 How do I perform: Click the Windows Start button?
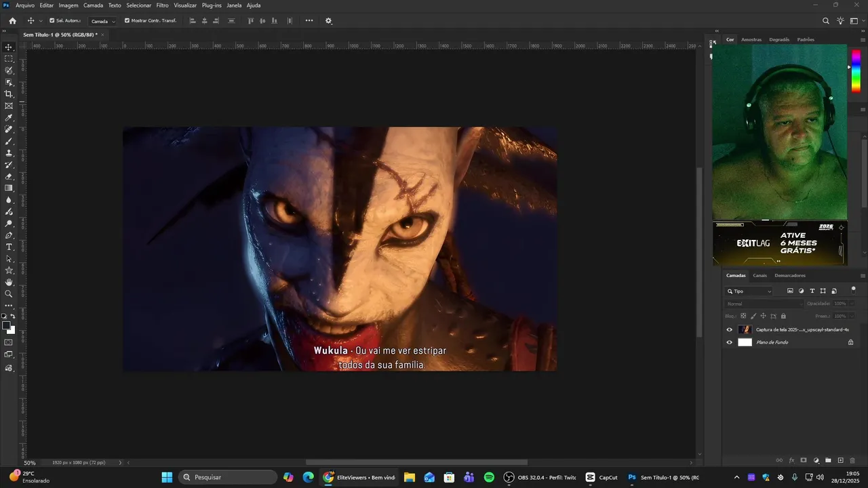(x=167, y=477)
